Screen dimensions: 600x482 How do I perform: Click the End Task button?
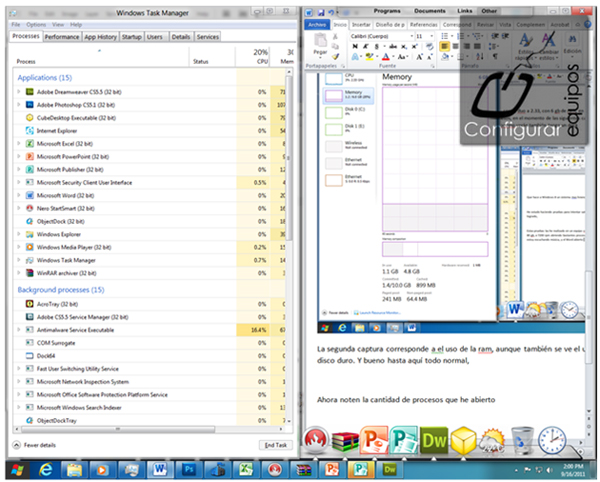pyautogui.click(x=276, y=445)
